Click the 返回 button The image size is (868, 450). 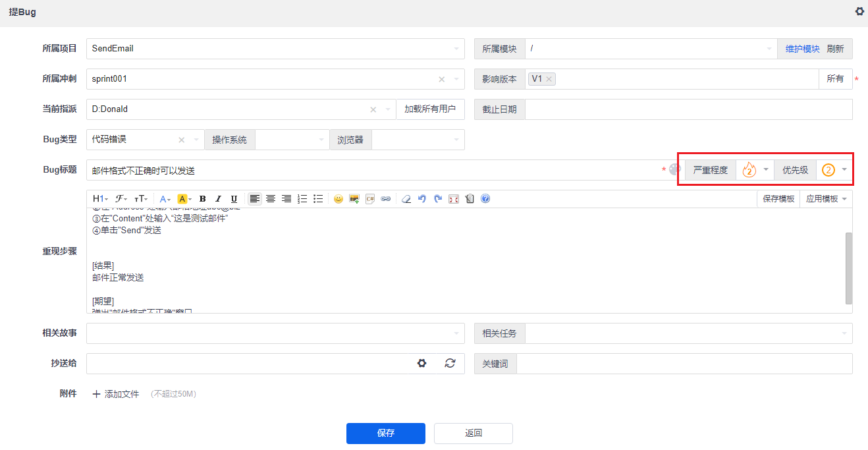coord(474,433)
